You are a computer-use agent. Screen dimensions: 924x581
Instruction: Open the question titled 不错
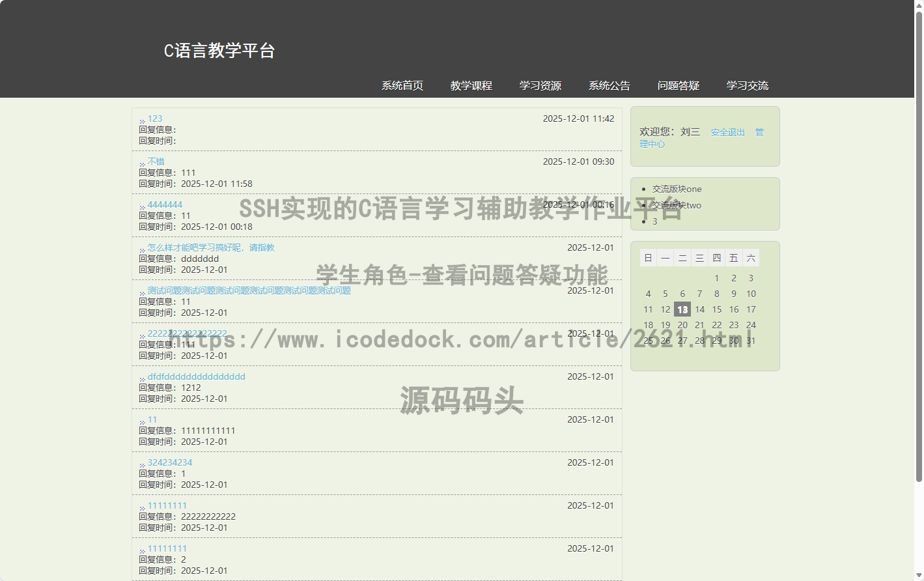pos(156,162)
